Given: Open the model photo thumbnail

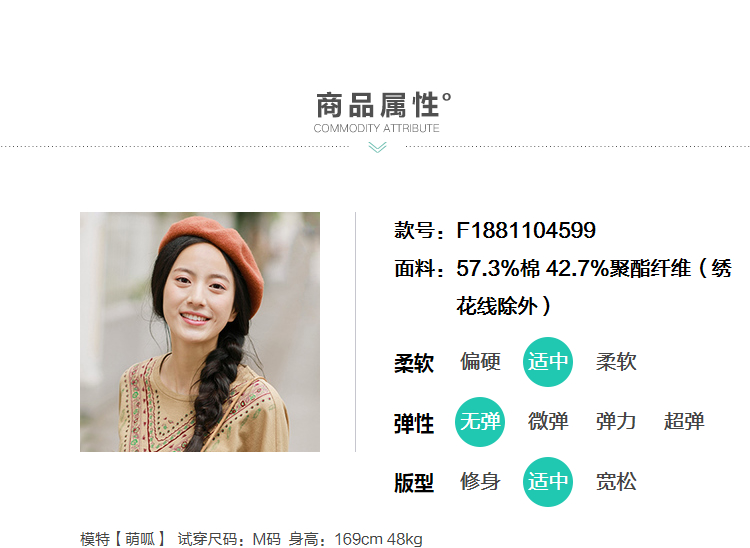Looking at the screenshot, I should point(200,332).
